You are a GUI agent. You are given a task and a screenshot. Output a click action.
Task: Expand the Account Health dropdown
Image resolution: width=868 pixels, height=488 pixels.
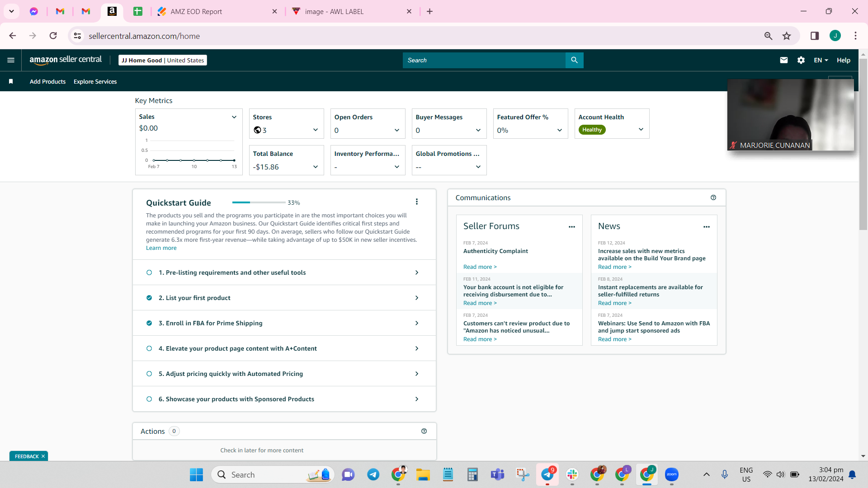click(641, 129)
